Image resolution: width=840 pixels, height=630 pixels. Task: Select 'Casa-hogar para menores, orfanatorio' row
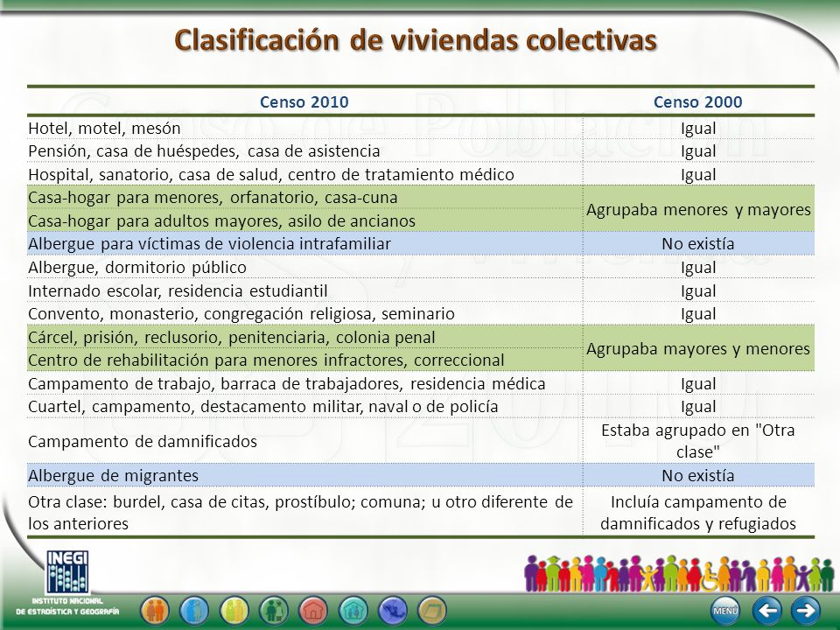point(304,197)
